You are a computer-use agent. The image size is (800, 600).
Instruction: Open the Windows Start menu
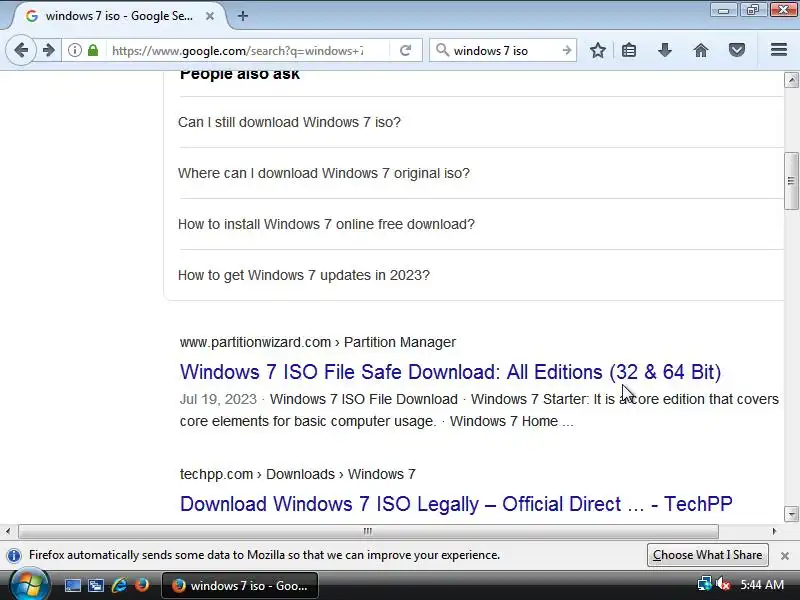pos(30,585)
